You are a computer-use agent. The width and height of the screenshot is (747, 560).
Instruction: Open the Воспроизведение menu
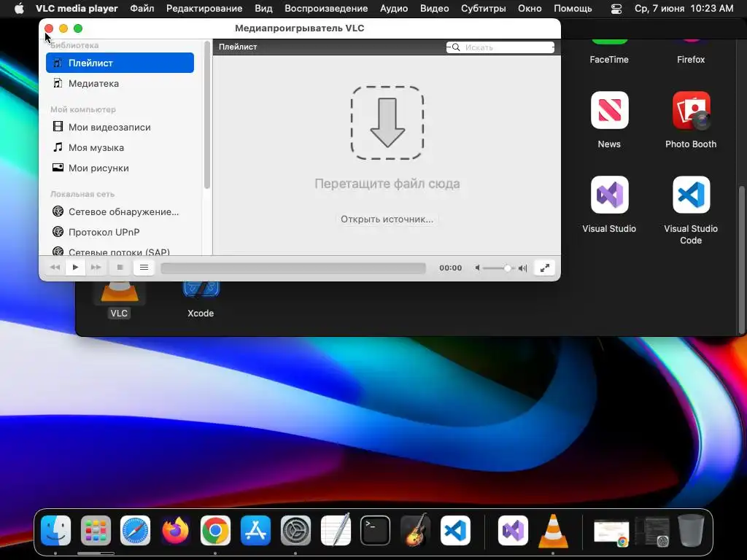(326, 9)
